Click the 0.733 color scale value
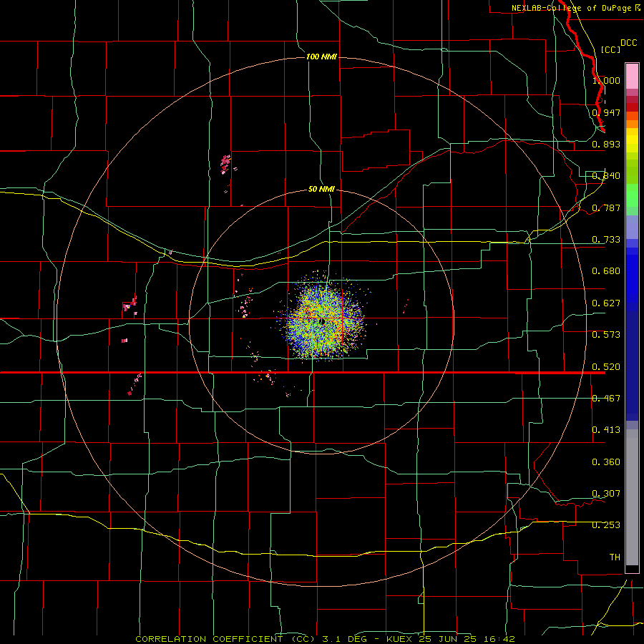This screenshot has width=644, height=644. pos(606,240)
